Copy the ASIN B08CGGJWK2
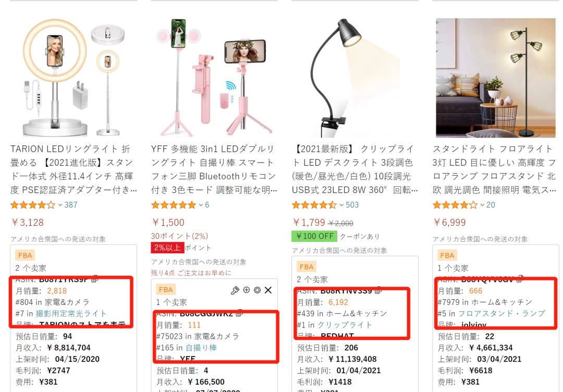Viewport: 563px width, 392px height. (239, 313)
